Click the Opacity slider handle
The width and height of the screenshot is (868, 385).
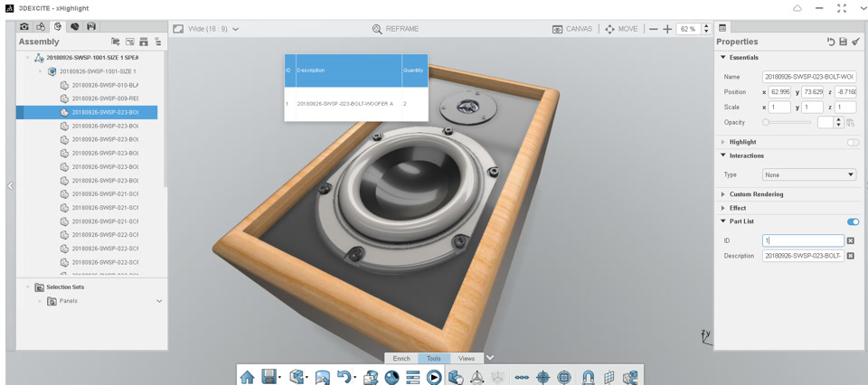pos(766,122)
